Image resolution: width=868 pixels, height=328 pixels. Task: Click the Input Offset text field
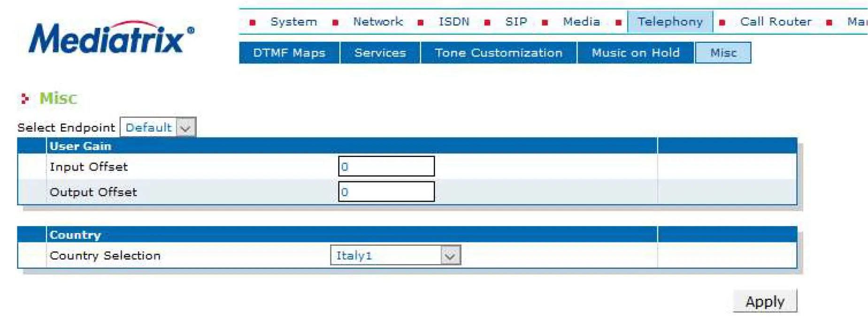coord(386,166)
